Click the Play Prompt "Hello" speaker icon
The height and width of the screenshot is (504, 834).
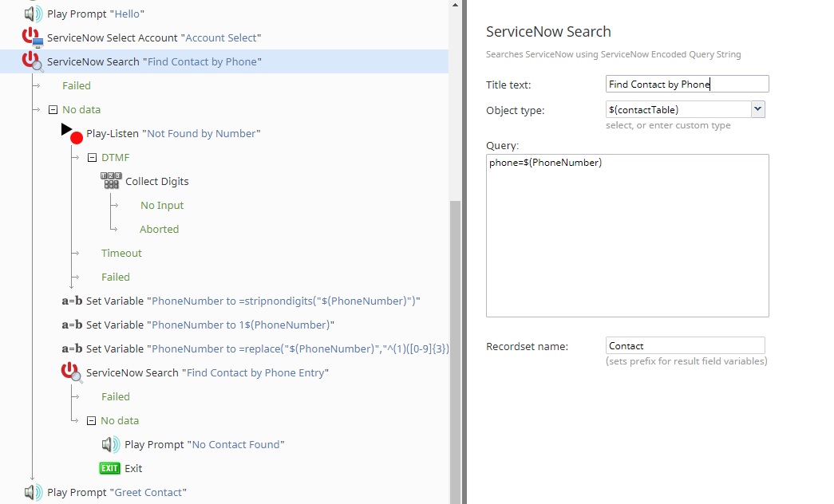(33, 14)
